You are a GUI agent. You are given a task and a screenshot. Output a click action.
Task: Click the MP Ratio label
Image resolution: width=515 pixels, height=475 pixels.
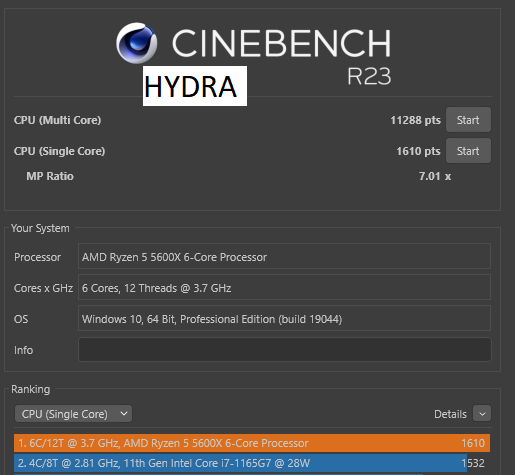coord(50,176)
